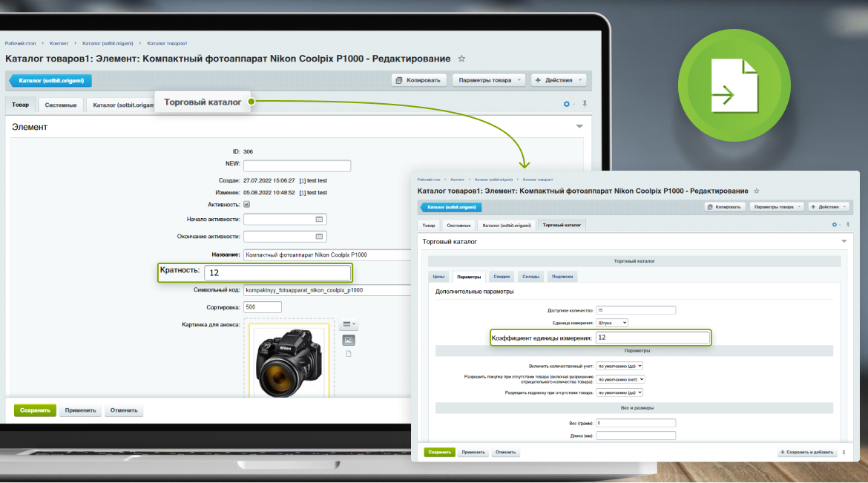Click blue Каталог (sotbit.origami) button in front window
The height and width of the screenshot is (483, 868).
[x=451, y=207]
